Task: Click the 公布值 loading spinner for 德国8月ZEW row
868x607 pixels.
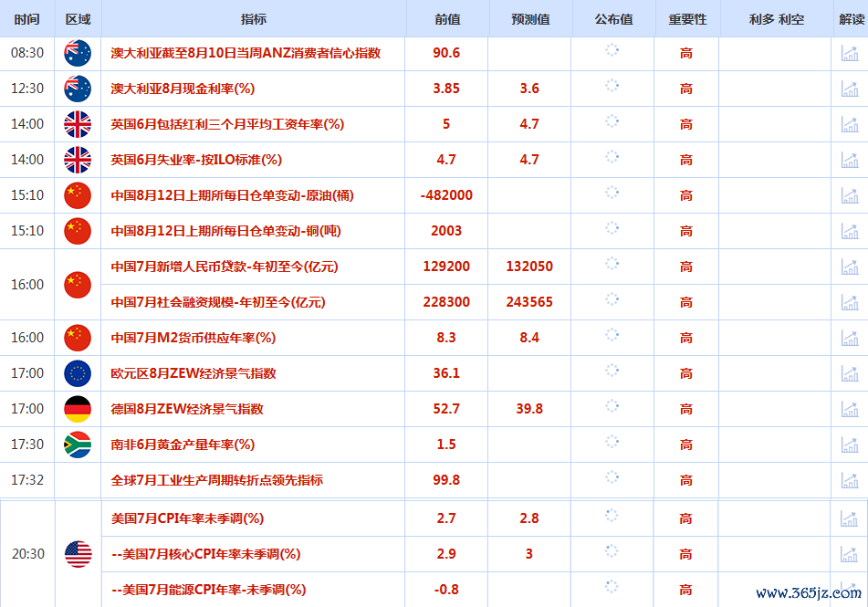Action: (612, 408)
